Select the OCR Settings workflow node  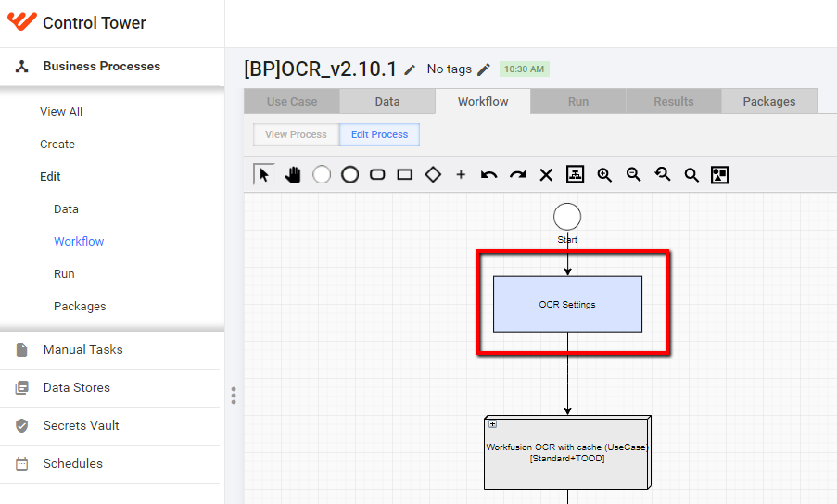coord(567,304)
